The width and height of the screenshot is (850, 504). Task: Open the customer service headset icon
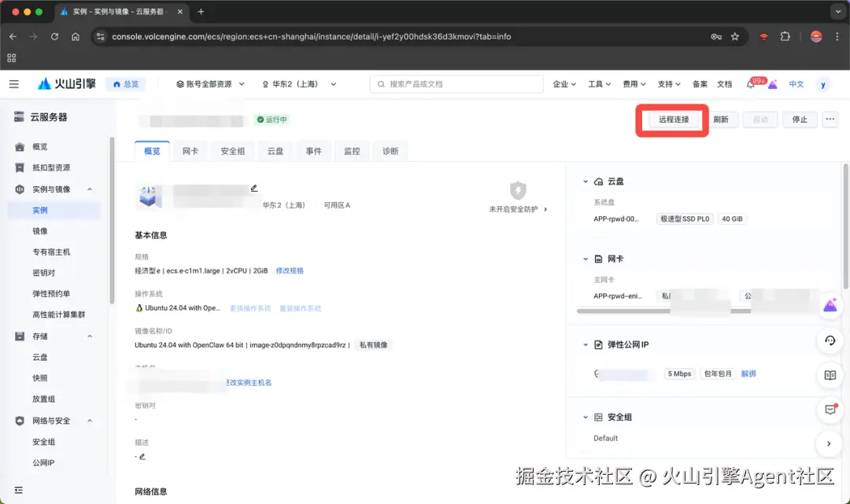point(830,340)
